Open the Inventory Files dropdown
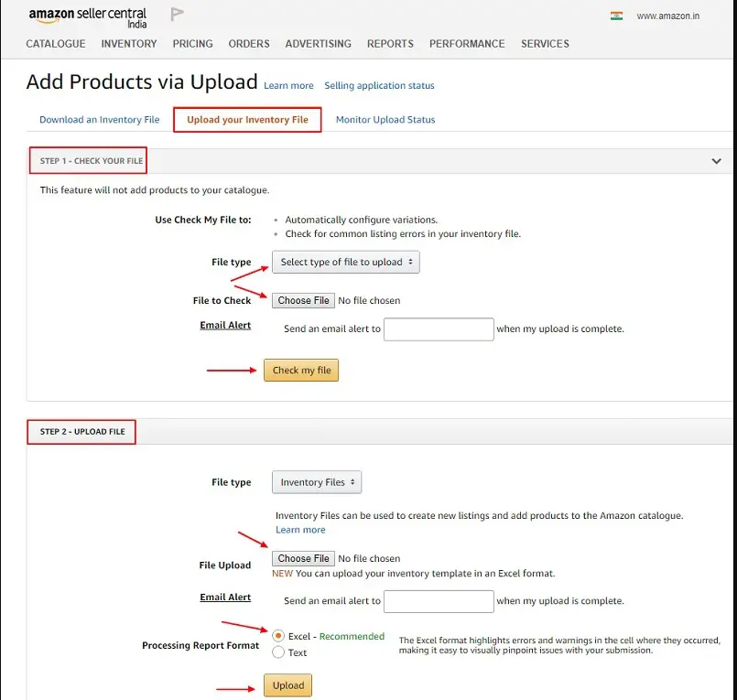 click(317, 482)
